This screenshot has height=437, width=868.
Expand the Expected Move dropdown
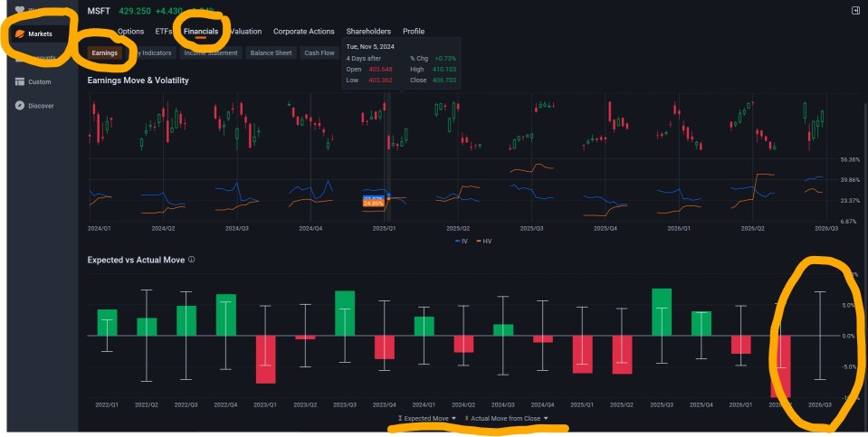(427, 419)
